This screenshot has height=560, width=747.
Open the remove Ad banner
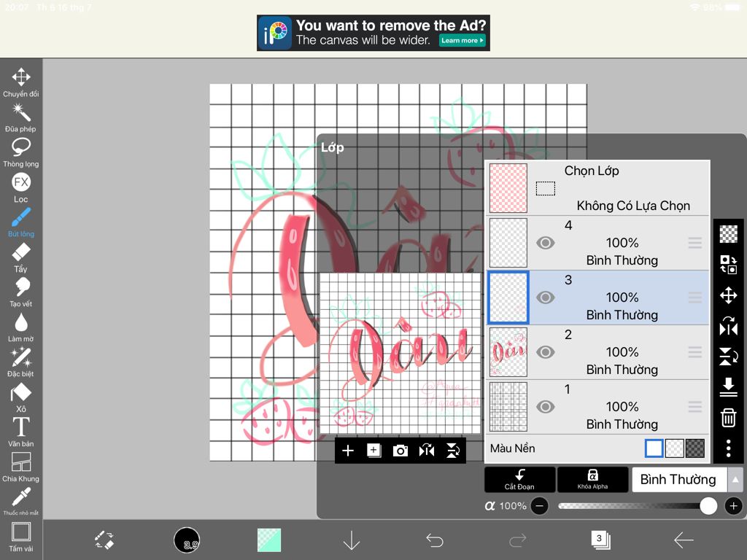click(373, 33)
